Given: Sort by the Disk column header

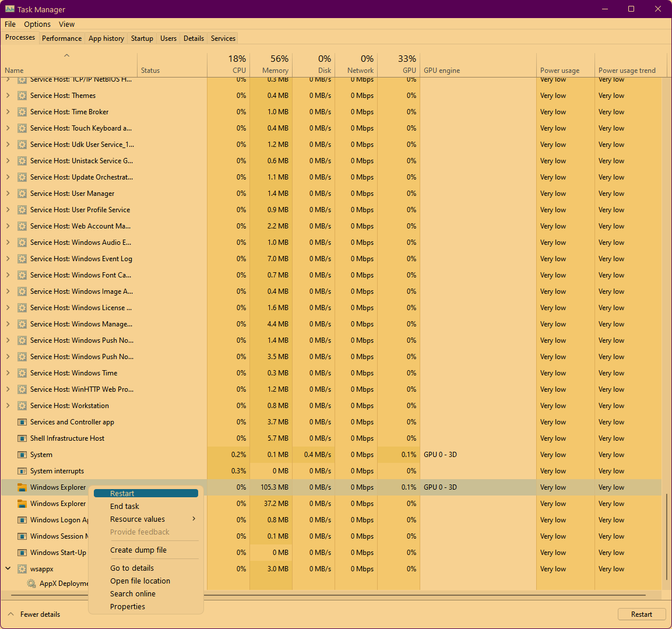Looking at the screenshot, I should (x=314, y=64).
